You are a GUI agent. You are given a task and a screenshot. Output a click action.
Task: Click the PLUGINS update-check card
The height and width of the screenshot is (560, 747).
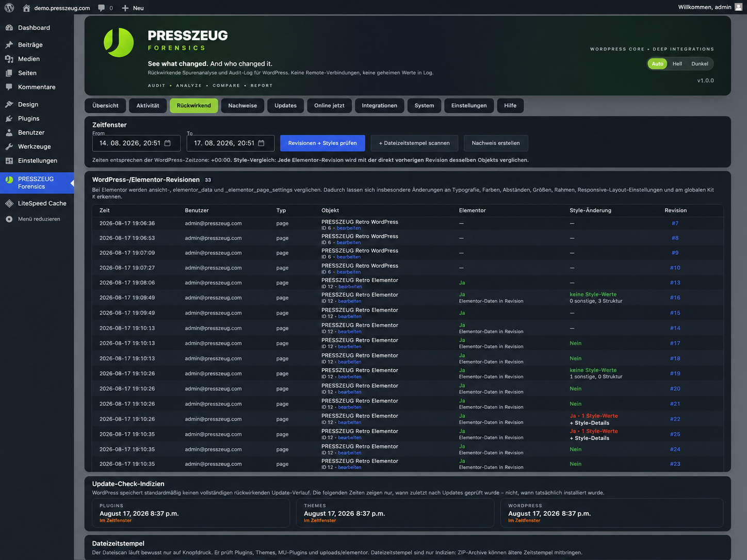click(191, 513)
